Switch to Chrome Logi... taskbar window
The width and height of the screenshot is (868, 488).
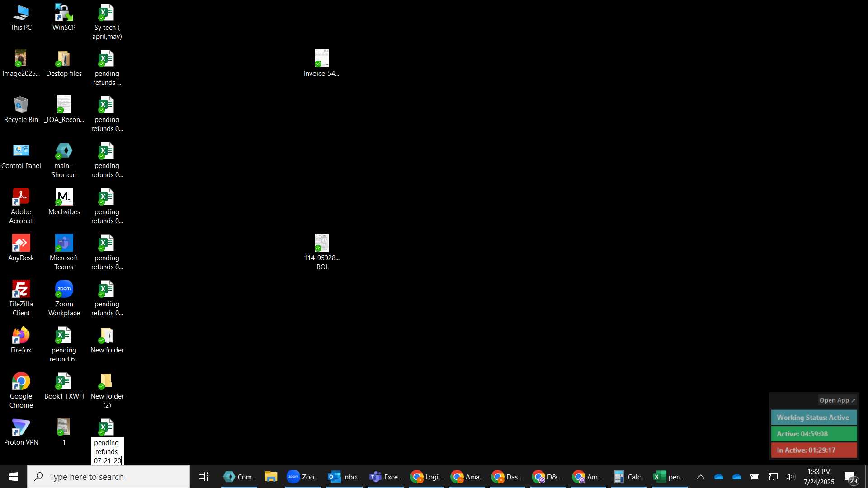(426, 477)
